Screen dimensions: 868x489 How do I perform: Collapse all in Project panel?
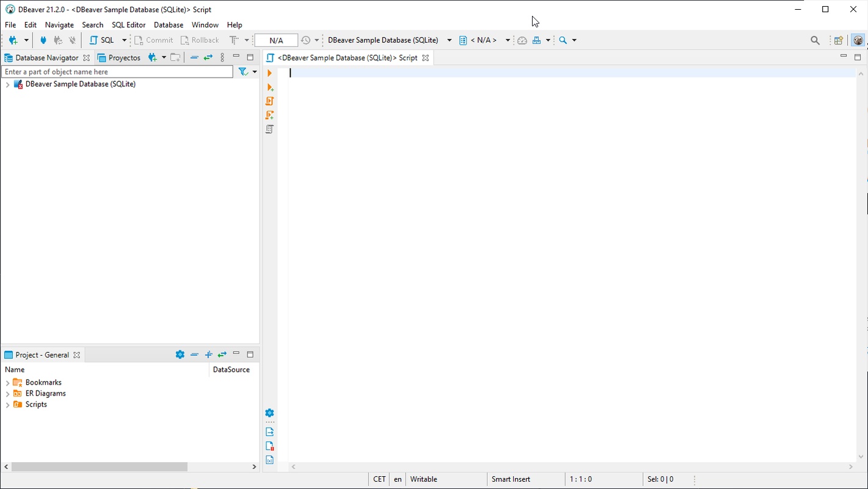click(194, 355)
